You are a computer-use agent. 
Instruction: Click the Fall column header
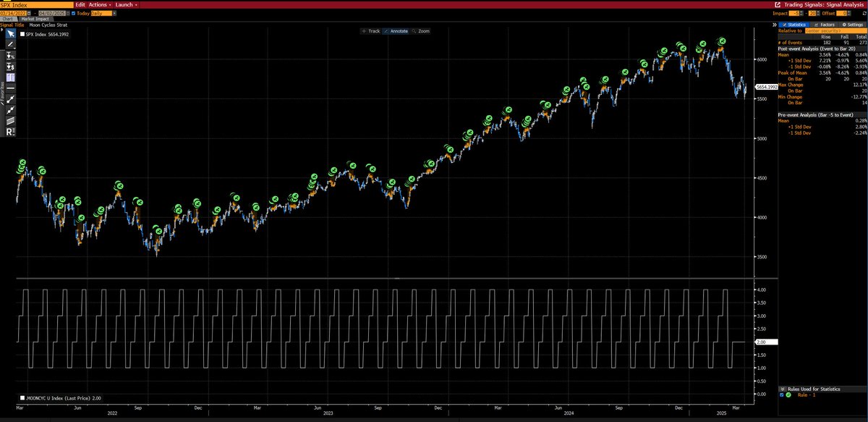[x=844, y=36]
